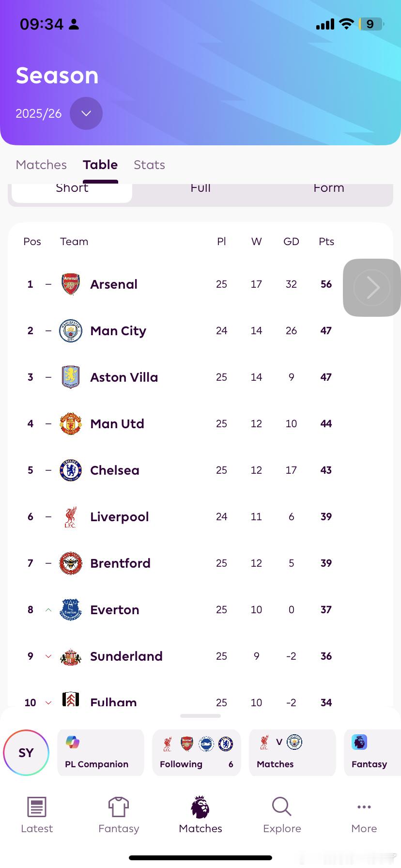Switch to the top Matches tab
Image resolution: width=401 pixels, height=868 pixels.
pos(41,165)
